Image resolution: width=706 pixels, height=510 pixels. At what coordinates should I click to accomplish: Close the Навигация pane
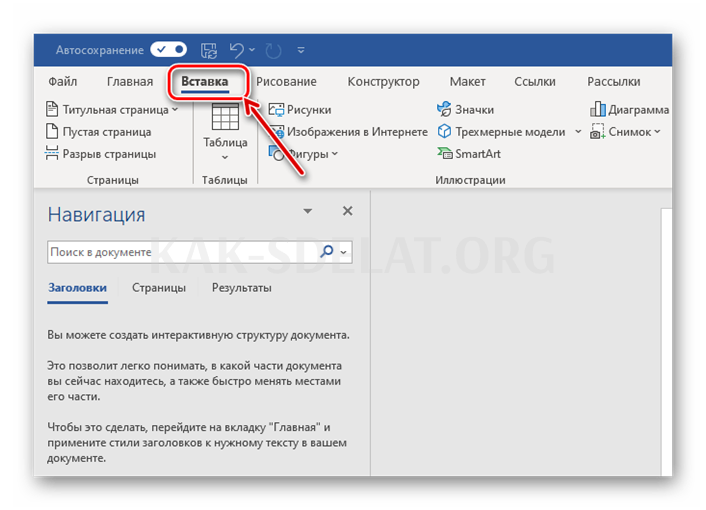[x=348, y=211]
